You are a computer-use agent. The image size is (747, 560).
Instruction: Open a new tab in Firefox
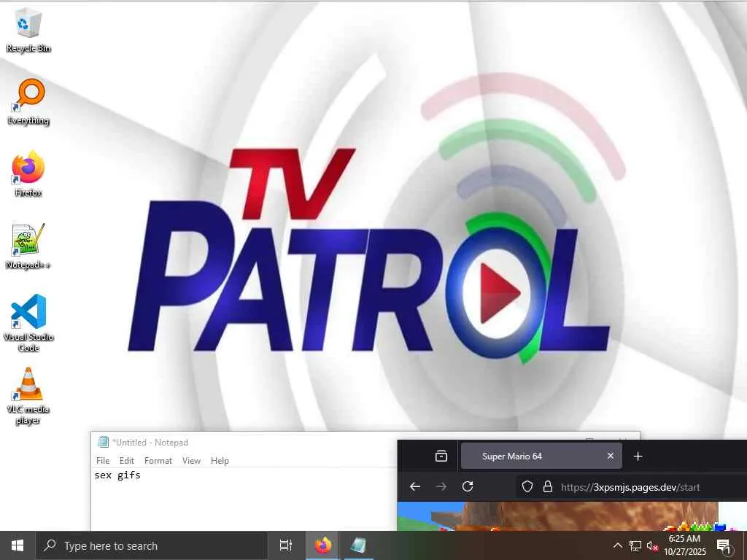pyautogui.click(x=638, y=456)
